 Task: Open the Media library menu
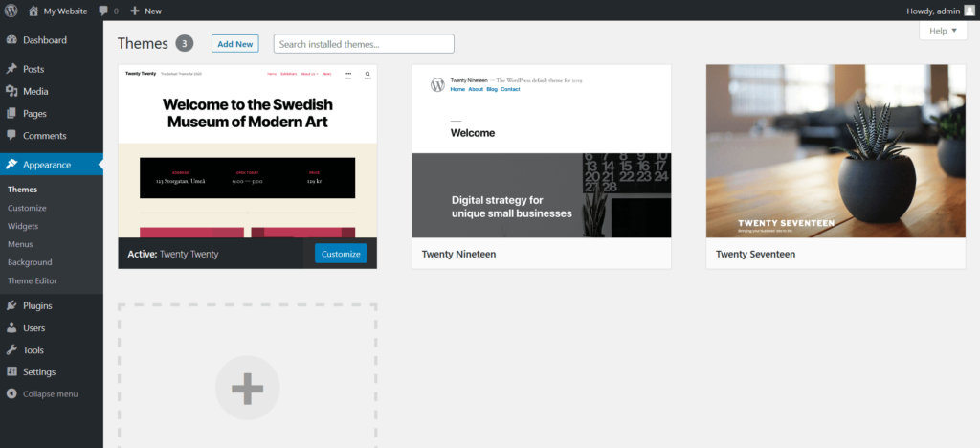click(x=35, y=91)
